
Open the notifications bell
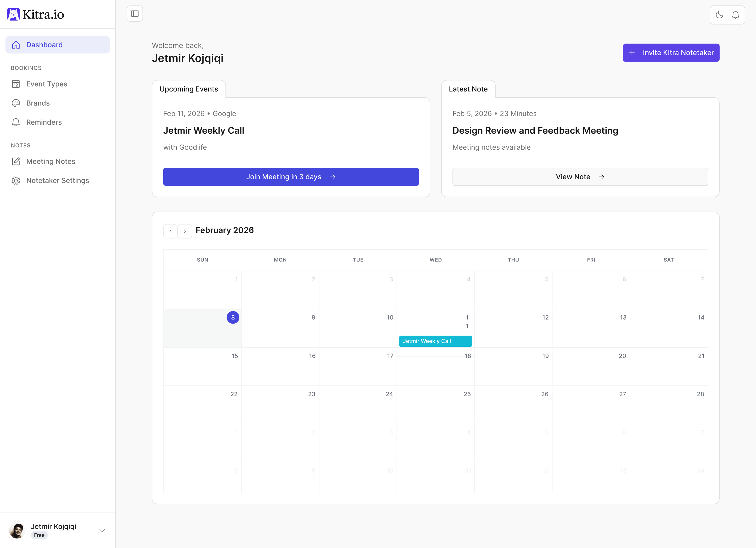736,15
